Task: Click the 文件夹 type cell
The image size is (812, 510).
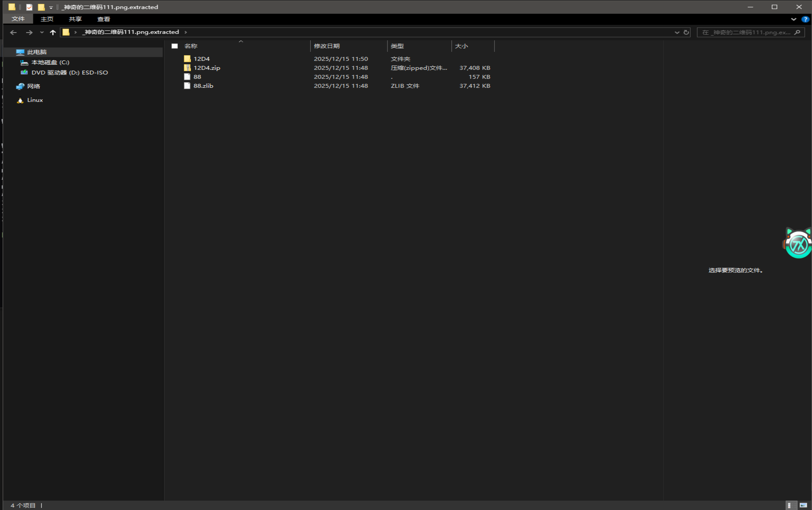Action: pos(400,59)
